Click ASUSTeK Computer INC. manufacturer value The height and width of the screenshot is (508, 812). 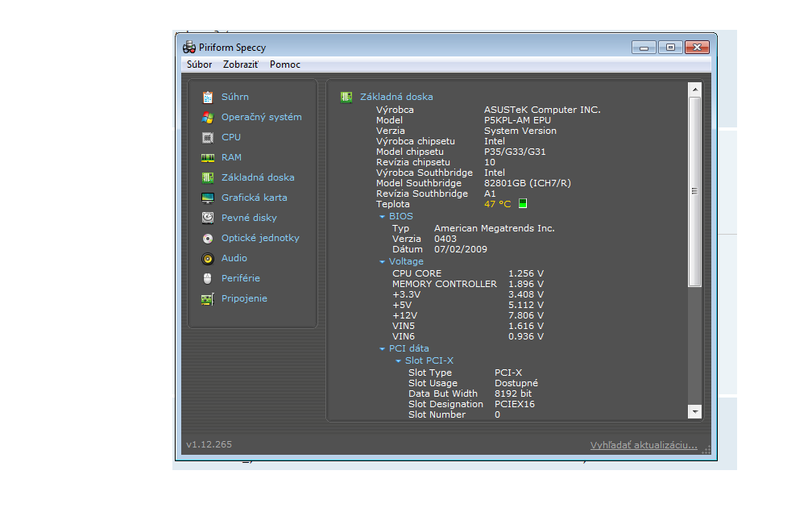click(x=542, y=110)
